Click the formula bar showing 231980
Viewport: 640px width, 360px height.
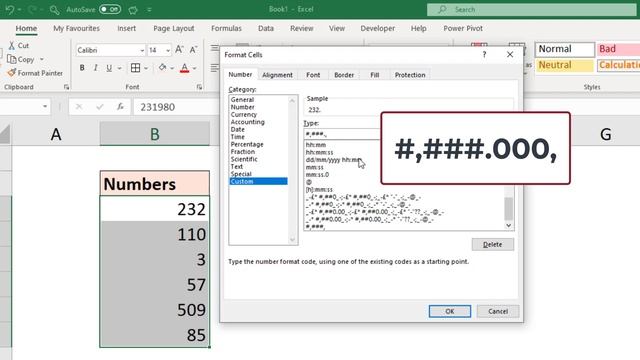(176, 107)
